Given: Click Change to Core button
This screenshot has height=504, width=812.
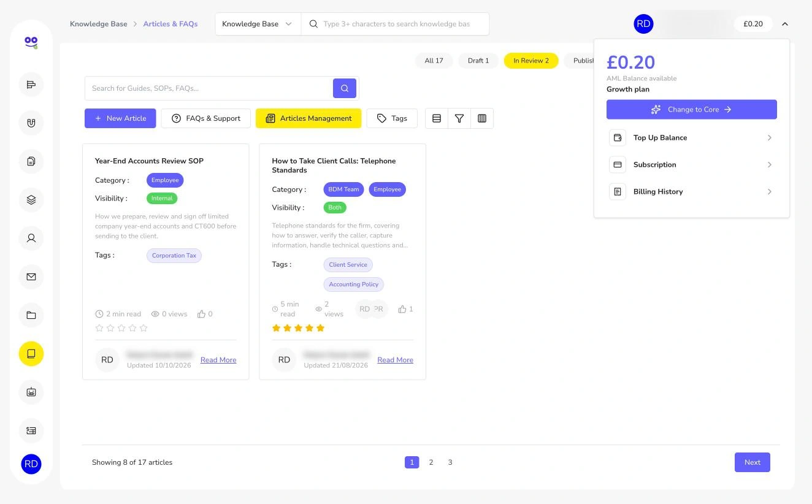Looking at the screenshot, I should tap(691, 110).
